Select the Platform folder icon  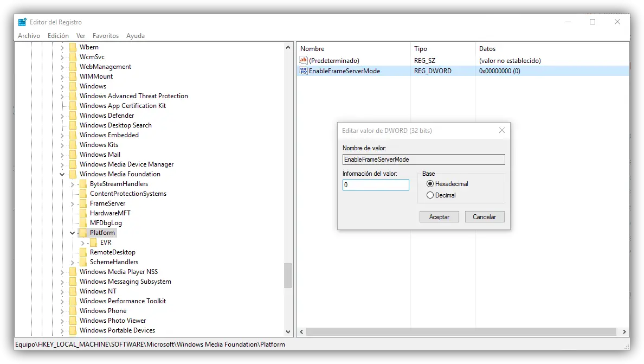pos(83,233)
